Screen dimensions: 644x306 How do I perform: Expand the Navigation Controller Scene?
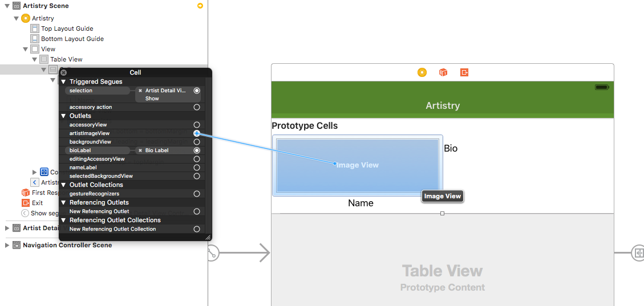pos(7,245)
